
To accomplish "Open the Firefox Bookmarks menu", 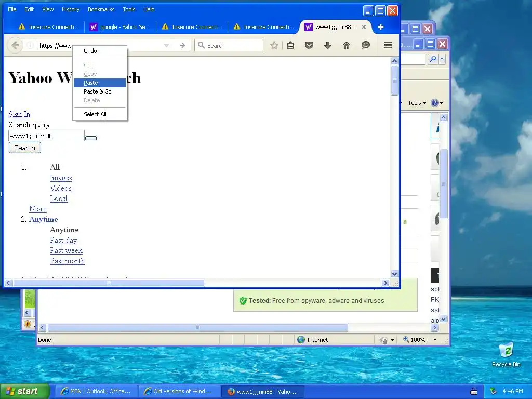I will pyautogui.click(x=101, y=9).
